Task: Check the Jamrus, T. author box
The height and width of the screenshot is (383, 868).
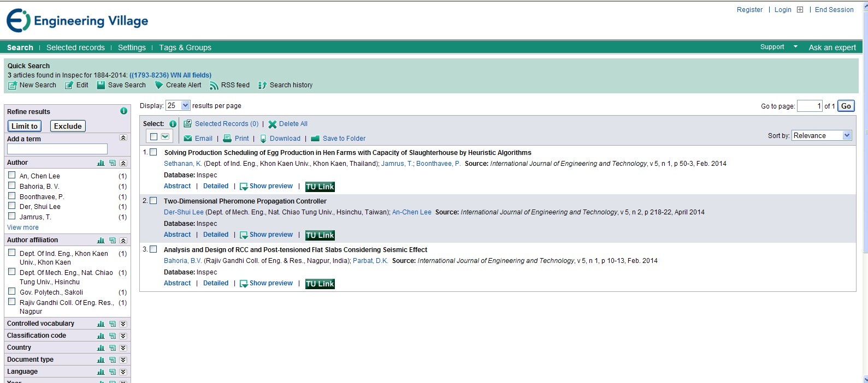Action: (x=11, y=216)
